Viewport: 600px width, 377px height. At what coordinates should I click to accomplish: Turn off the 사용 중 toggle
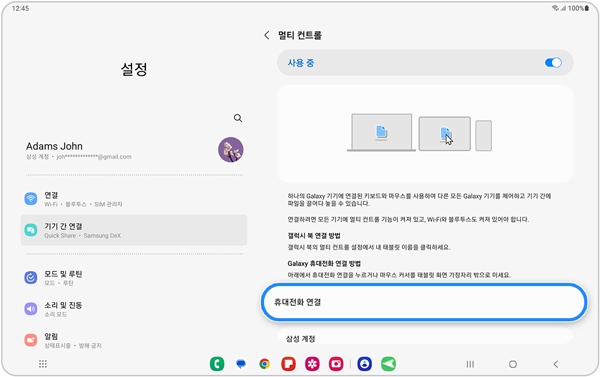[553, 63]
